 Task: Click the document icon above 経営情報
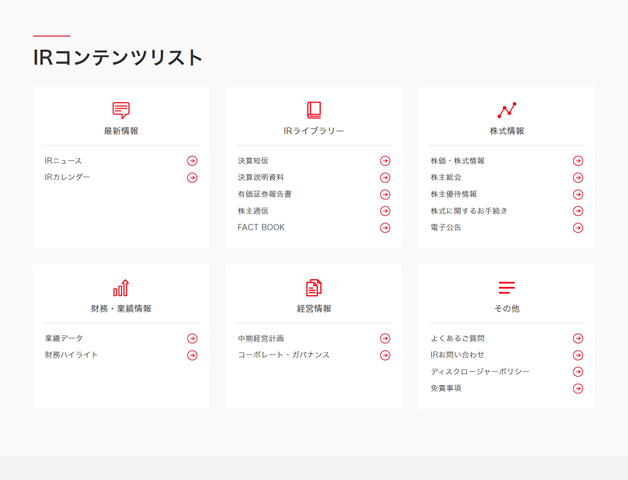pyautogui.click(x=314, y=288)
